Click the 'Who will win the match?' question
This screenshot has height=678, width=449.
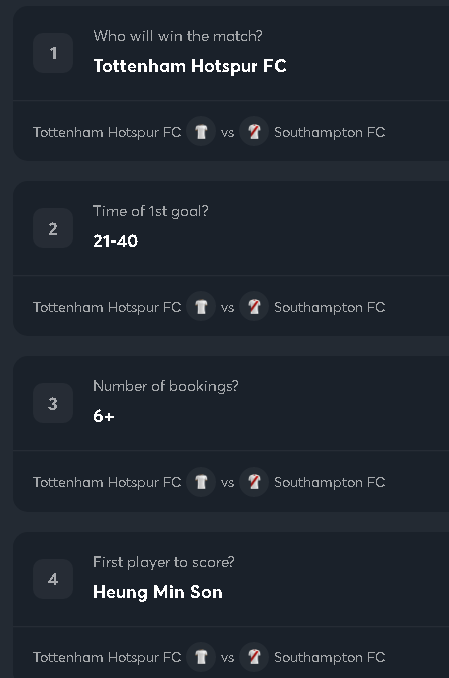point(178,36)
